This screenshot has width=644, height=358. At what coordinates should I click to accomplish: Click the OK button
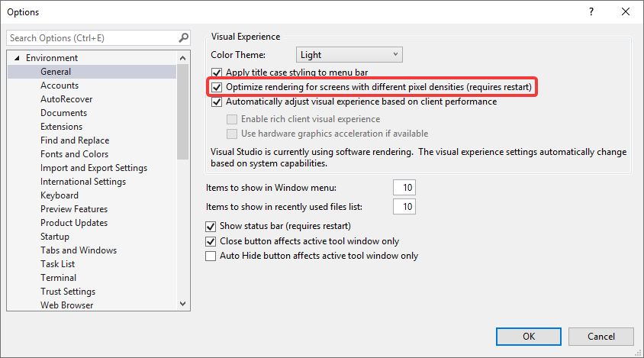click(528, 337)
